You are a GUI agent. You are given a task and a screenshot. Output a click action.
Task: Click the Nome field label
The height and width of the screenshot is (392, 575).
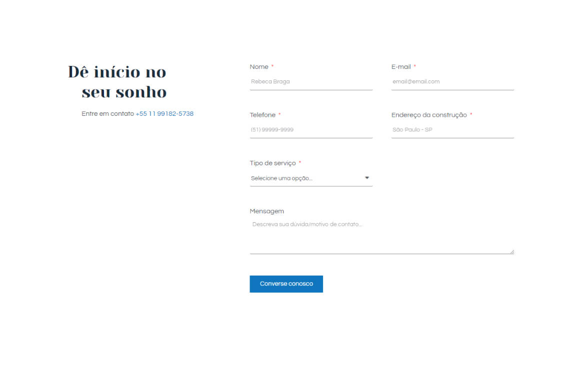[259, 67]
